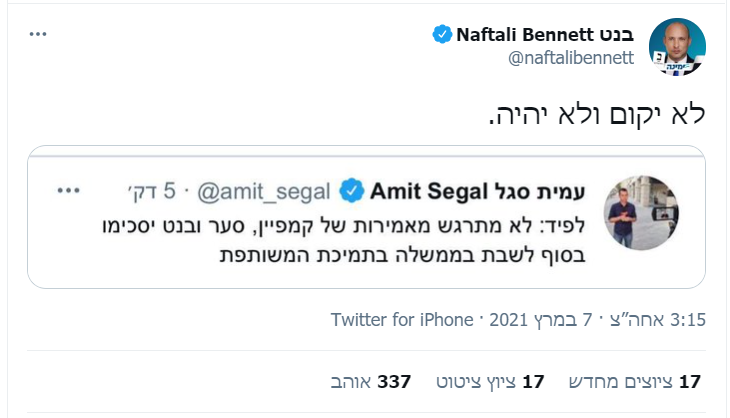View the 17 quote tweets list
This screenshot has height=418, width=730.
tap(490, 381)
